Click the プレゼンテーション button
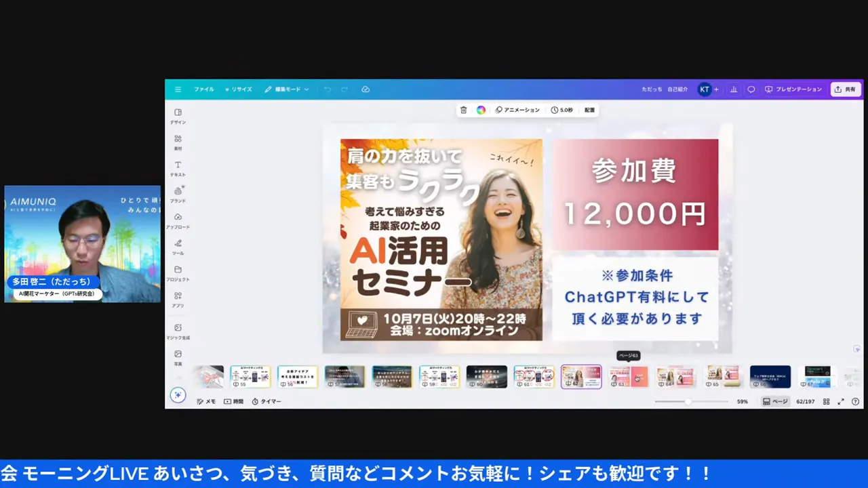The width and height of the screenshot is (868, 488). 793,89
